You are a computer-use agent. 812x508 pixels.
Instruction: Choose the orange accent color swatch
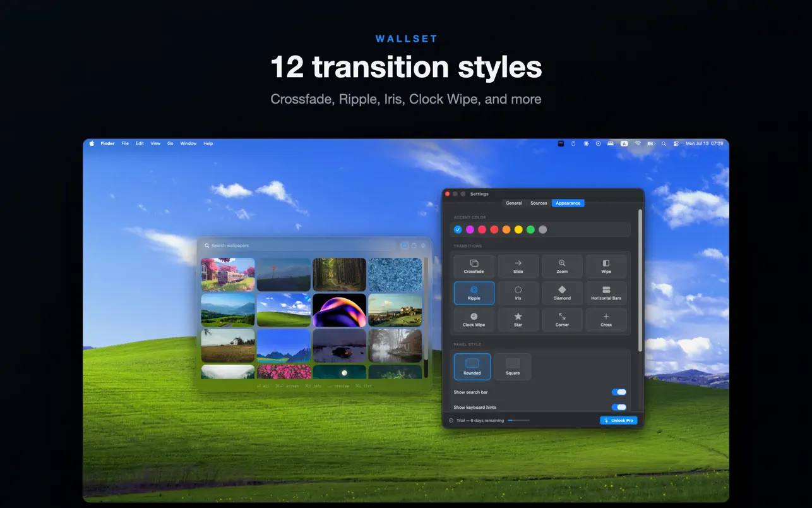(x=506, y=229)
